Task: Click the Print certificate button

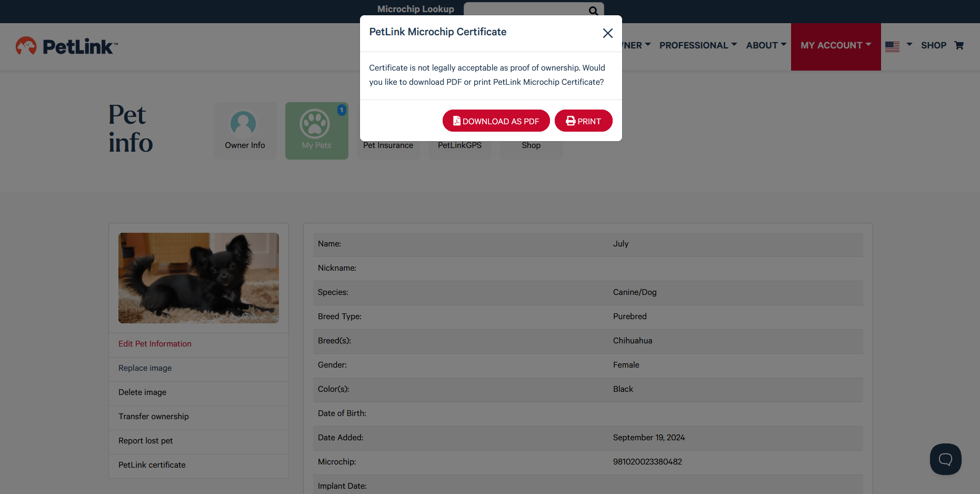Action: [x=583, y=121]
